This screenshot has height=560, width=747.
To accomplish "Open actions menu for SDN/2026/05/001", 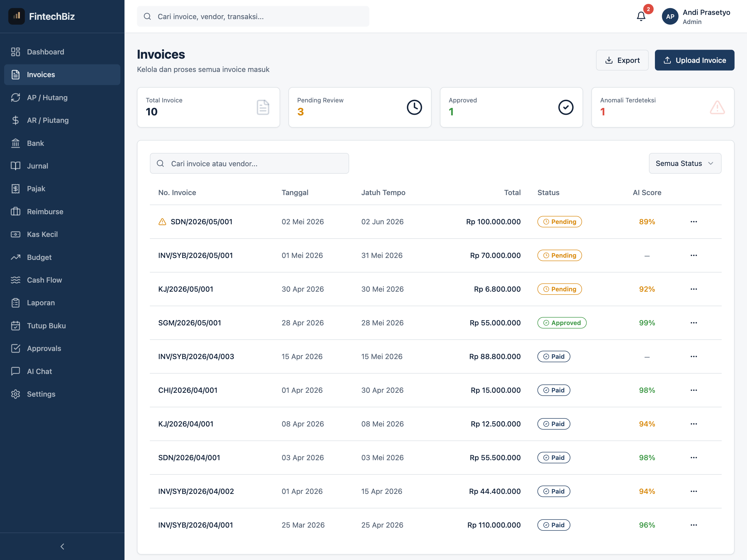I will pyautogui.click(x=694, y=222).
